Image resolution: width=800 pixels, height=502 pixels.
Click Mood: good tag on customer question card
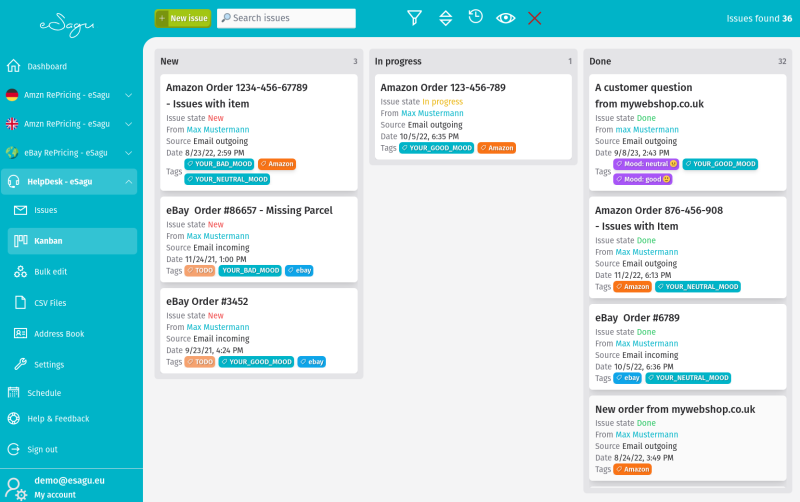click(x=643, y=180)
